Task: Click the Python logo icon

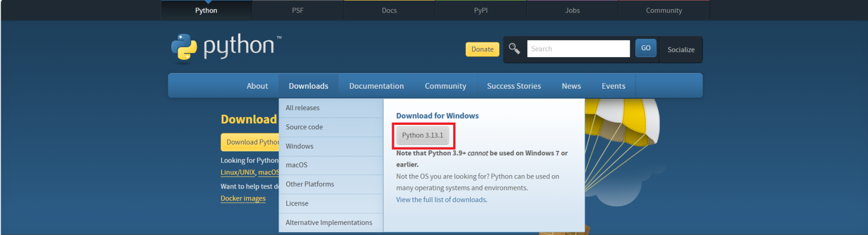Action: tap(184, 47)
